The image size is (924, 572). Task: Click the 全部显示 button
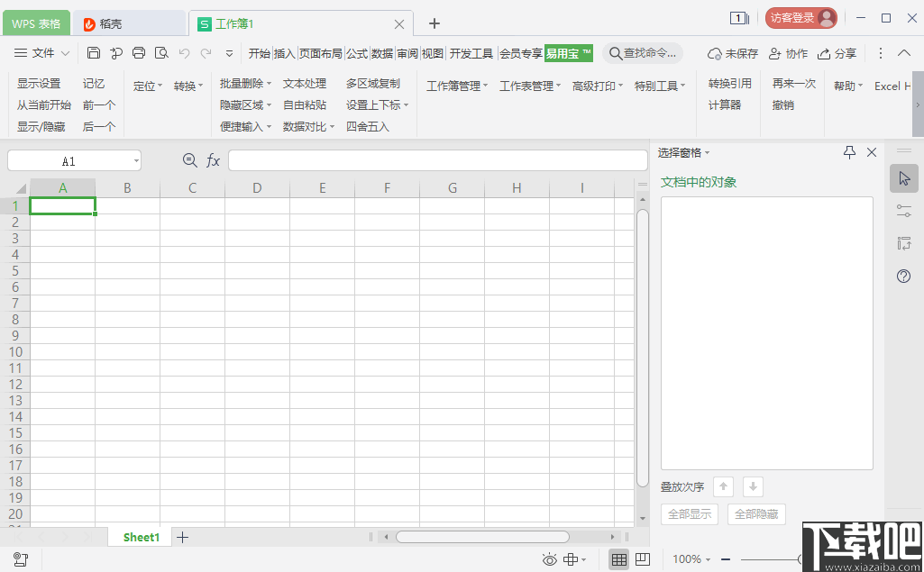pos(689,514)
